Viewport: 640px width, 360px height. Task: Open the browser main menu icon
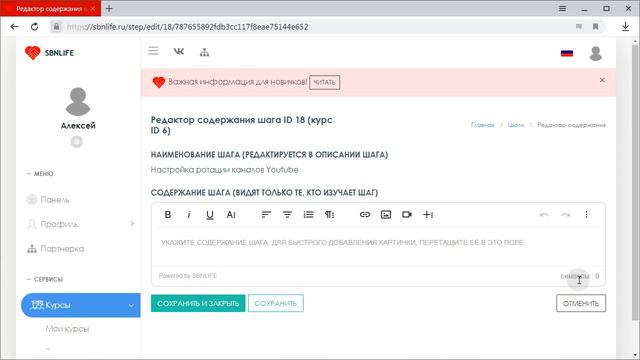click(562, 8)
